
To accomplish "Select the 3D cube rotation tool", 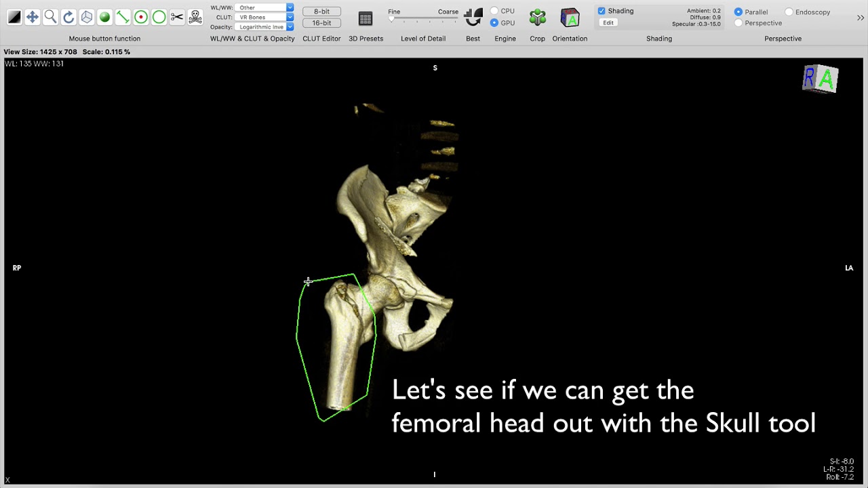I will [87, 17].
